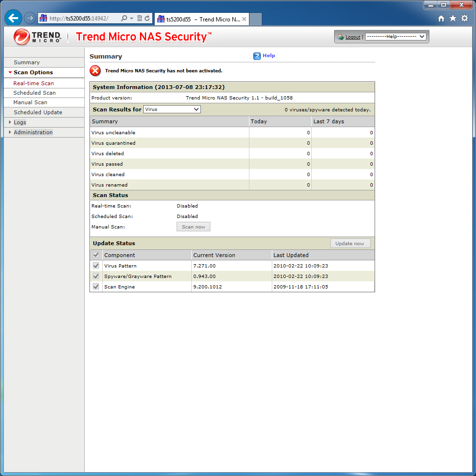
Task: Open browser Tools gear icon
Action: point(465,18)
